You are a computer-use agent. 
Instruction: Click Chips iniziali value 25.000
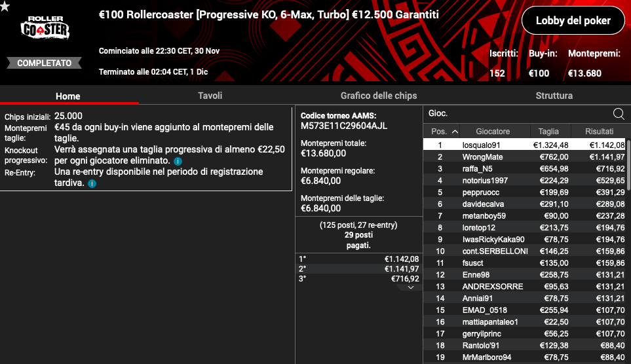(68, 117)
